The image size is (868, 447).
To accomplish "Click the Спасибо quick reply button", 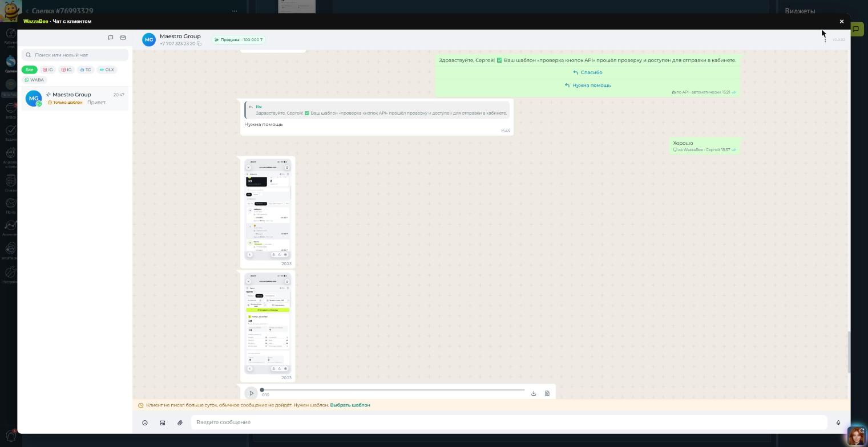I will pos(587,72).
